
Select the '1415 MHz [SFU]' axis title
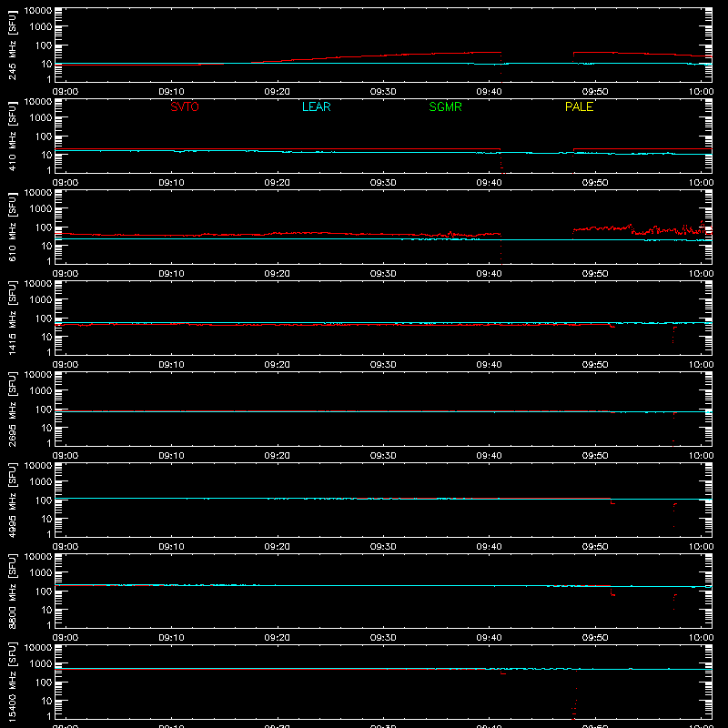[13, 318]
